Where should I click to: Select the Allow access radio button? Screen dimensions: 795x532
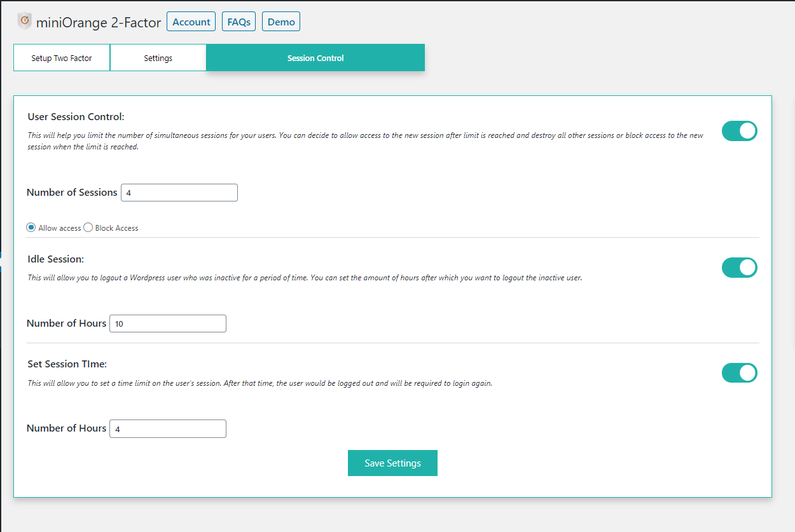(31, 228)
